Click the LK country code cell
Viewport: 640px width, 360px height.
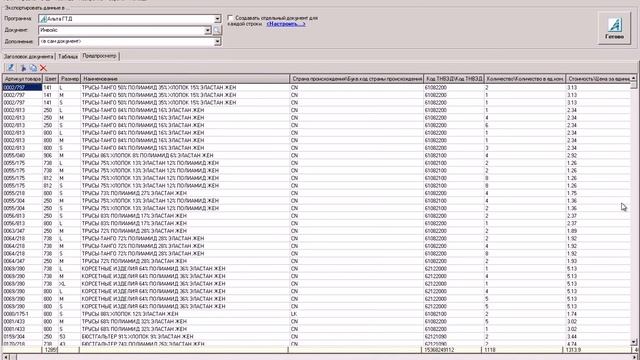click(x=357, y=314)
